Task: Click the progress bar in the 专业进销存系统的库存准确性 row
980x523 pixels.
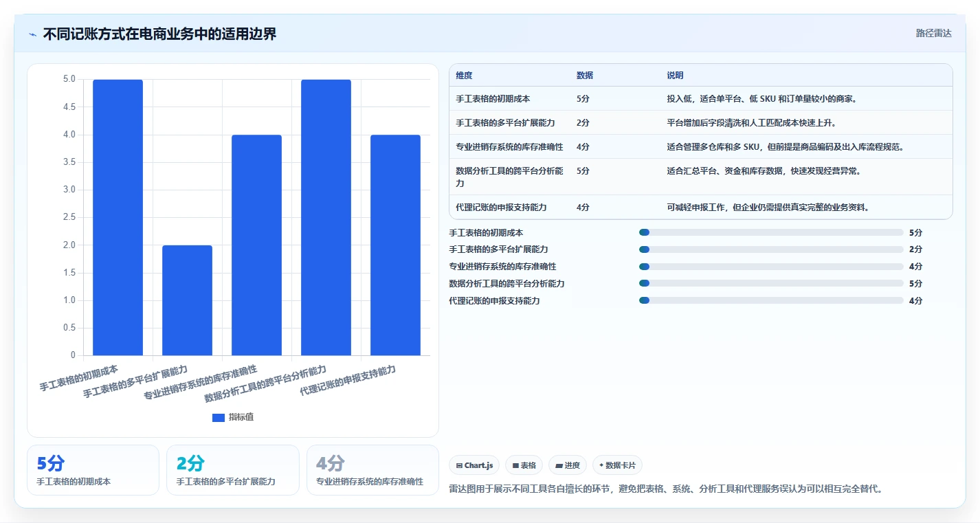Action: tap(771, 267)
